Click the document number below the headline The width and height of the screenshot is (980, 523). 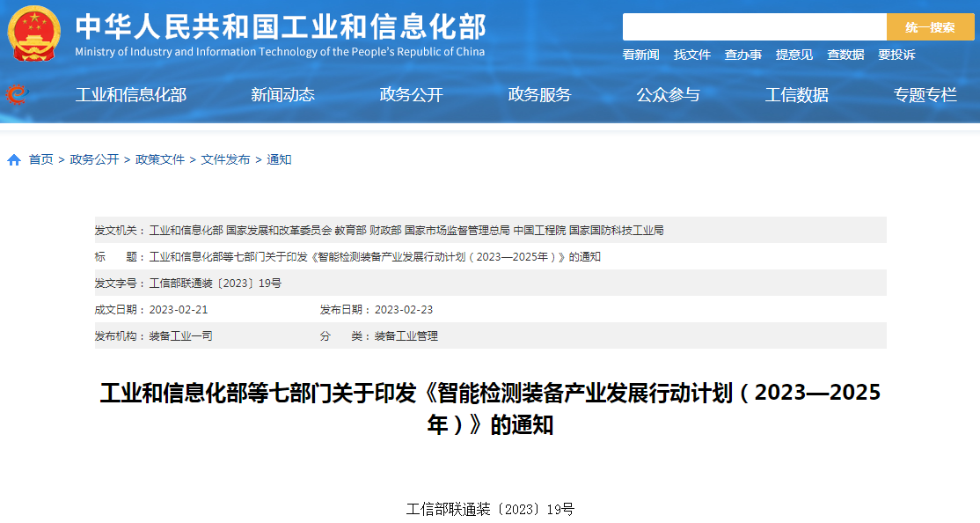(x=490, y=510)
